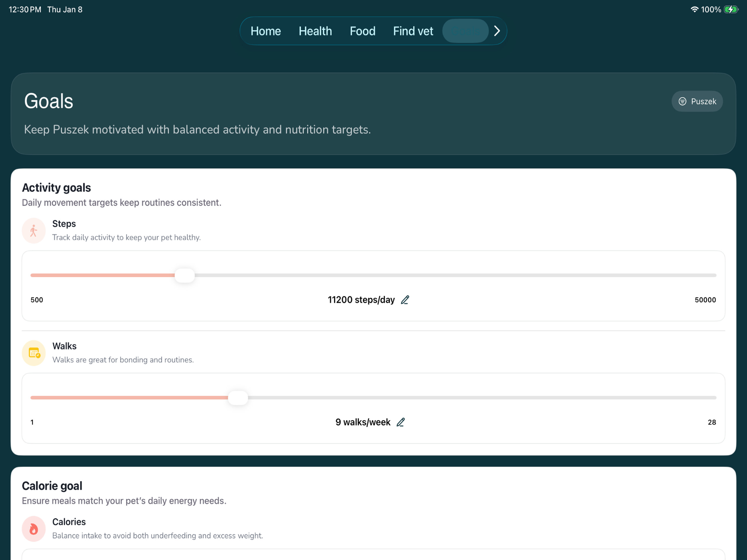This screenshot has height=560, width=747.
Task: Click "Balance intake to avoid" description text
Action: [157, 536]
